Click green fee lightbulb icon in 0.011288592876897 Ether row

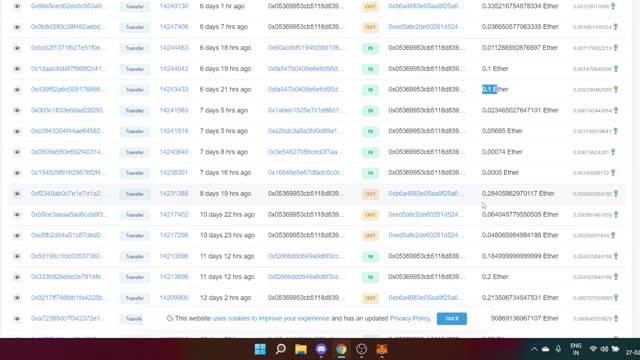pyautogui.click(x=616, y=48)
